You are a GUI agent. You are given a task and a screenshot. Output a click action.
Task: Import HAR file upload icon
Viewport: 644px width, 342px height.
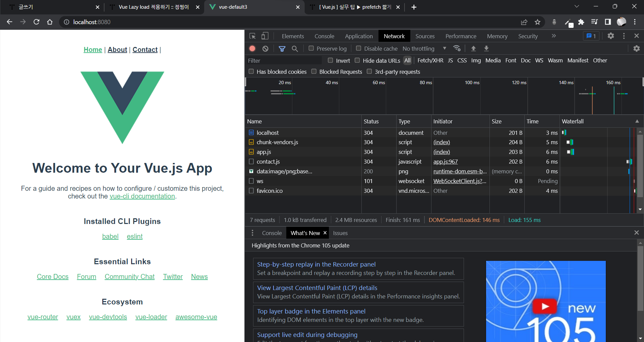[473, 49]
